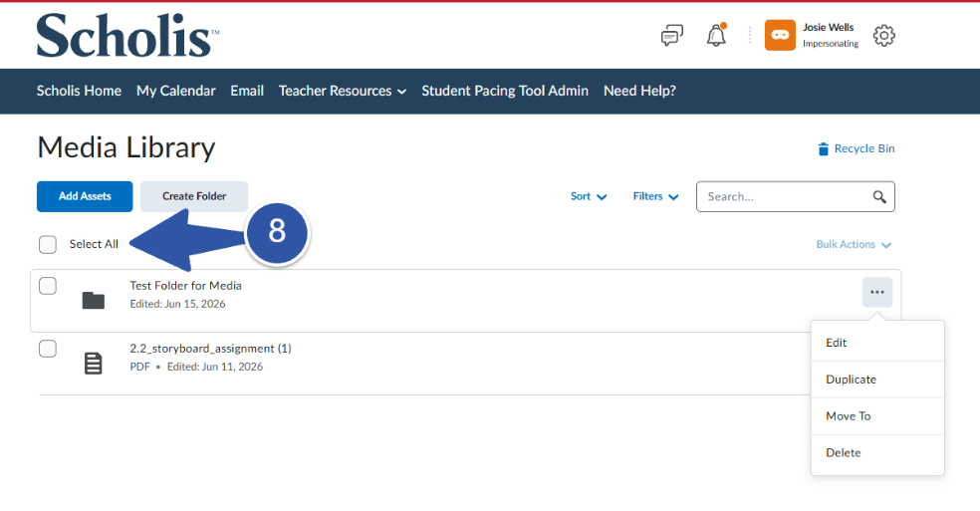Open the Test Folder for Media item
The height and width of the screenshot is (511, 980).
click(x=185, y=286)
